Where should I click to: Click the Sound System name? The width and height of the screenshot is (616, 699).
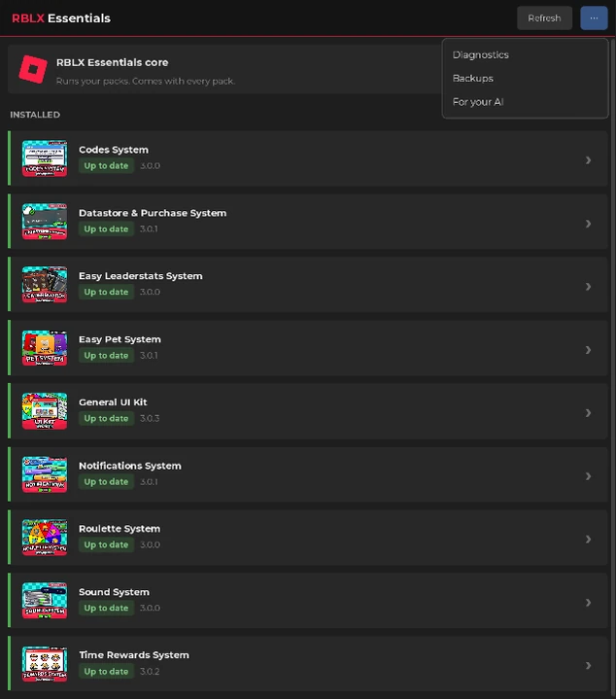point(114,592)
